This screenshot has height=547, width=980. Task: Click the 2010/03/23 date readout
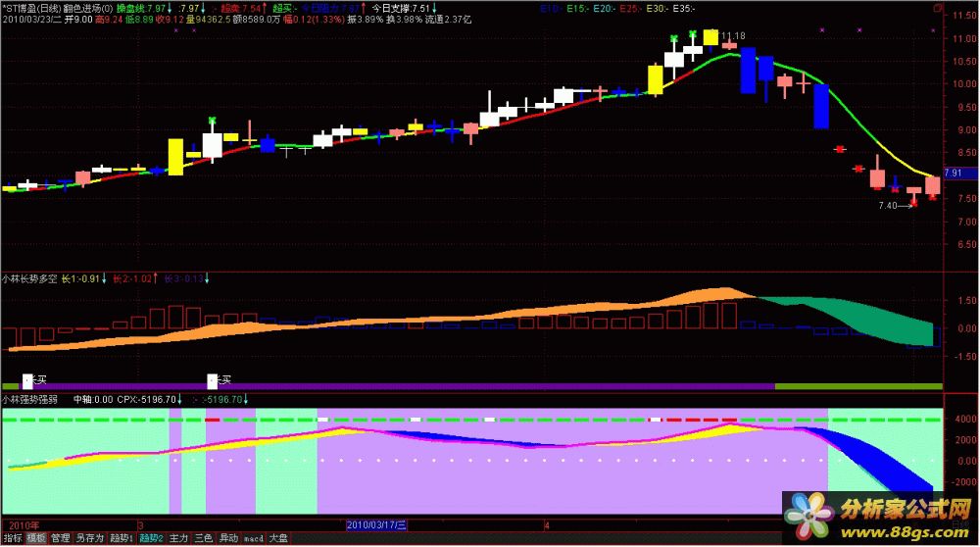click(32, 20)
